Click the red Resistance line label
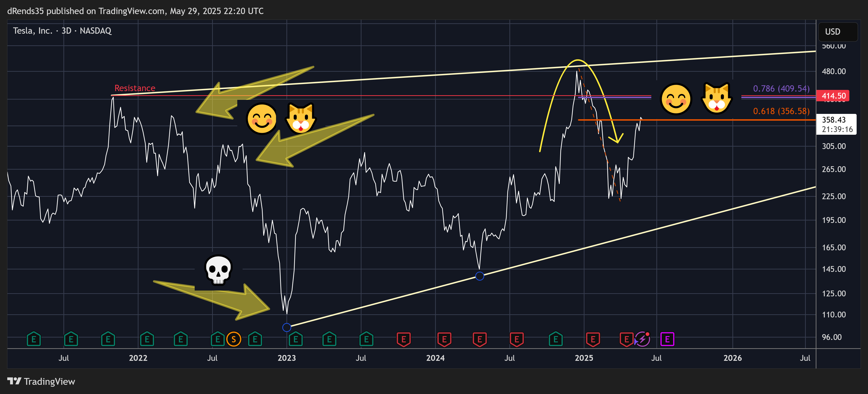 [135, 88]
